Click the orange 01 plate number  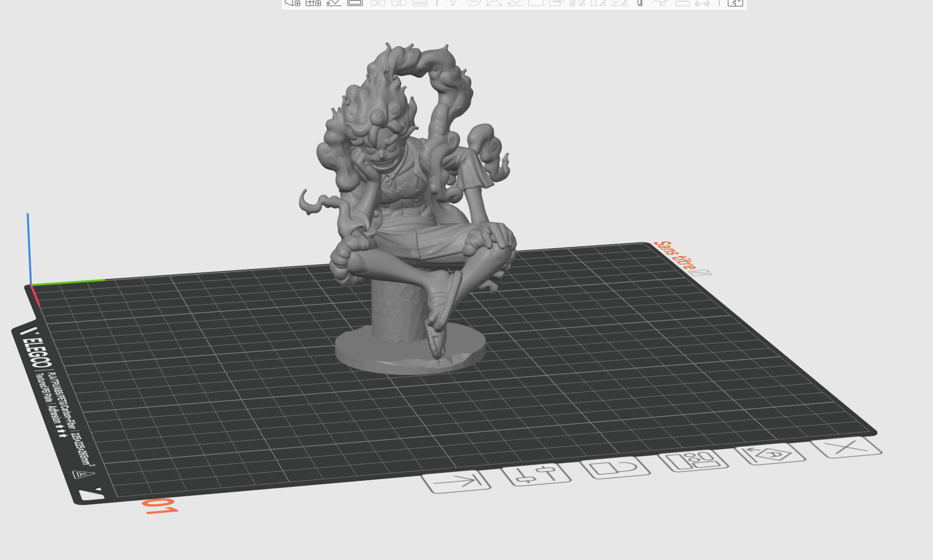click(x=160, y=506)
